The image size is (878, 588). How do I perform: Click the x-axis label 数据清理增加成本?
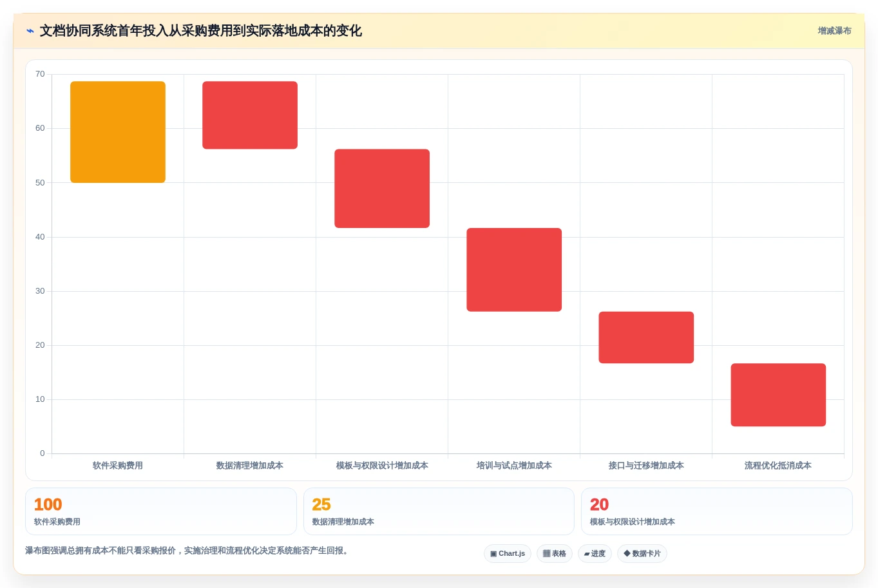250,466
